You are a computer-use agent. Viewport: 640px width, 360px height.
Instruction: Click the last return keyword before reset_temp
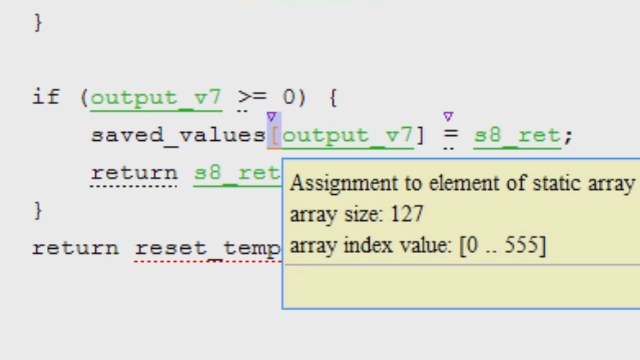tap(76, 248)
